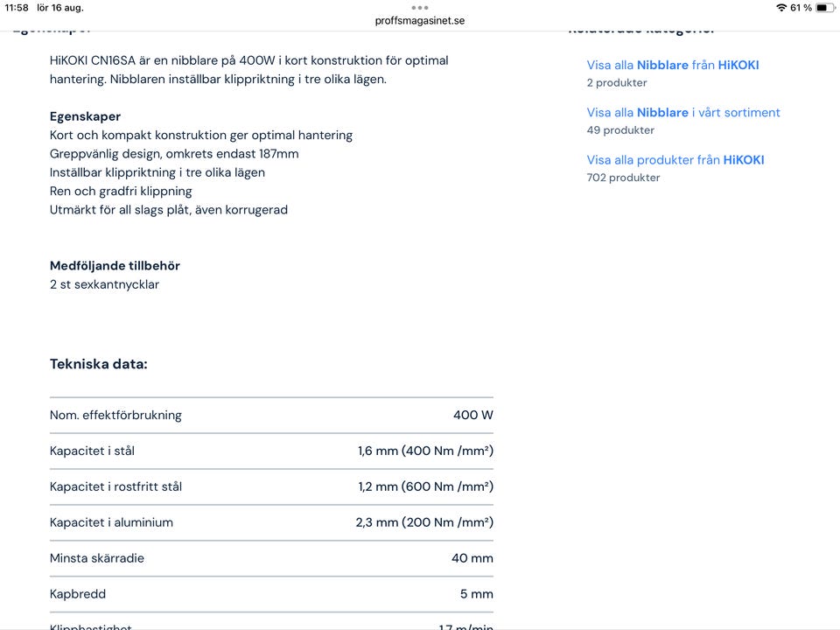The image size is (840, 630).
Task: Click the 'Kapacitet i stål' row label
Action: coord(92,451)
